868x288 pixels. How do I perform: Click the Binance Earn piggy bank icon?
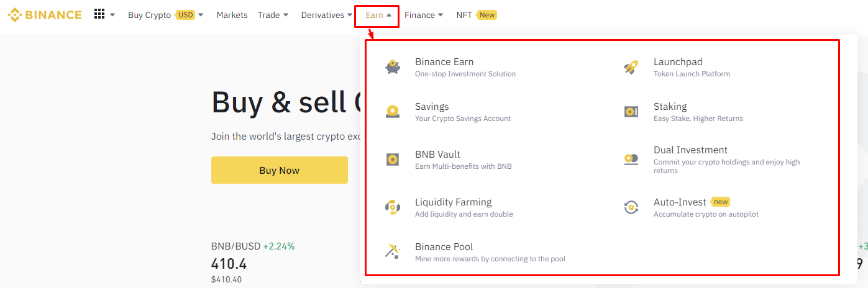tap(392, 67)
